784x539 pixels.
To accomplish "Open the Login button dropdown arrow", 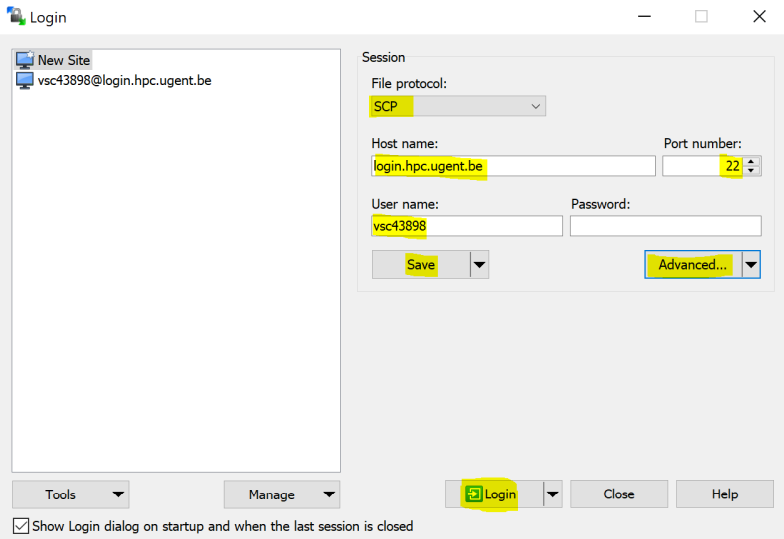I will click(552, 494).
